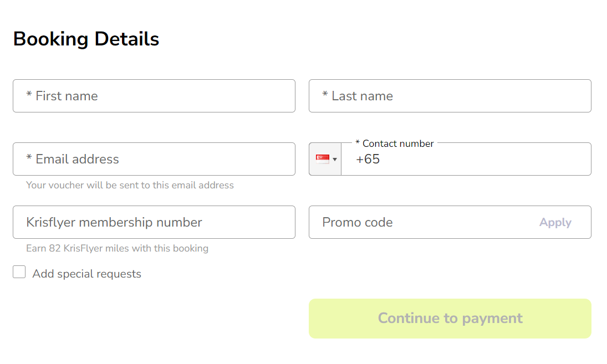607x364 pixels.
Task: Select the Email address field
Action: click(154, 159)
